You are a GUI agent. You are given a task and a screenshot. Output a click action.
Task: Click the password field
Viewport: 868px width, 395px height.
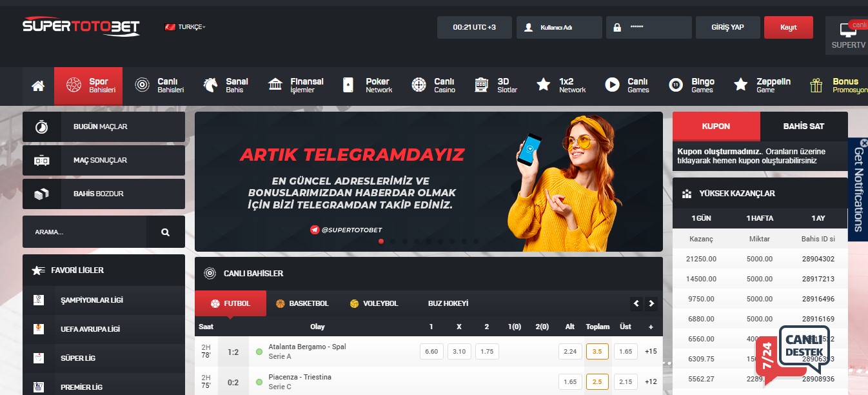(x=648, y=28)
